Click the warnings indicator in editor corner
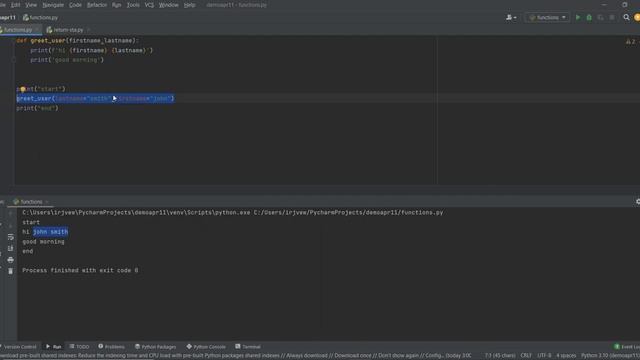640x360 pixels. coord(631,42)
